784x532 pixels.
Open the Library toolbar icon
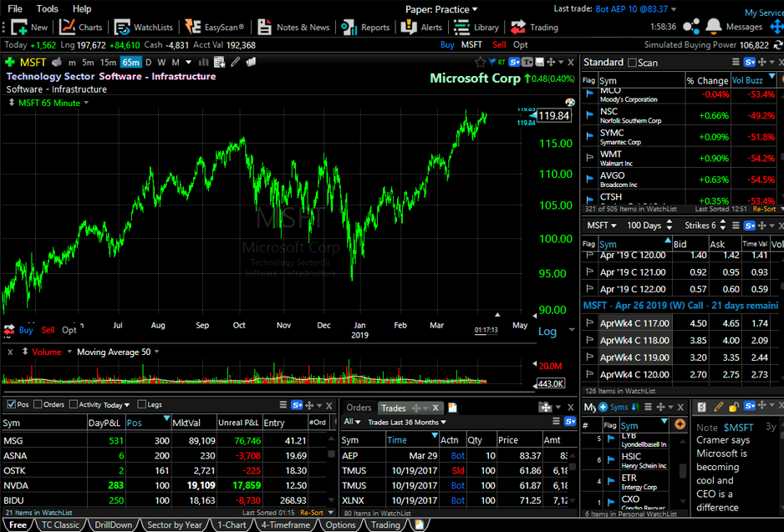point(476,27)
